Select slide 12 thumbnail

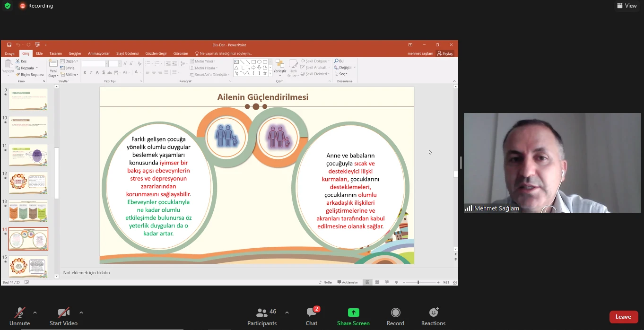coord(28,183)
